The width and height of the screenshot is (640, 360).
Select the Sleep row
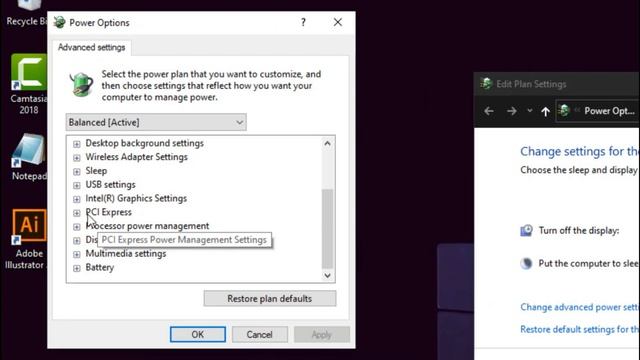point(96,171)
